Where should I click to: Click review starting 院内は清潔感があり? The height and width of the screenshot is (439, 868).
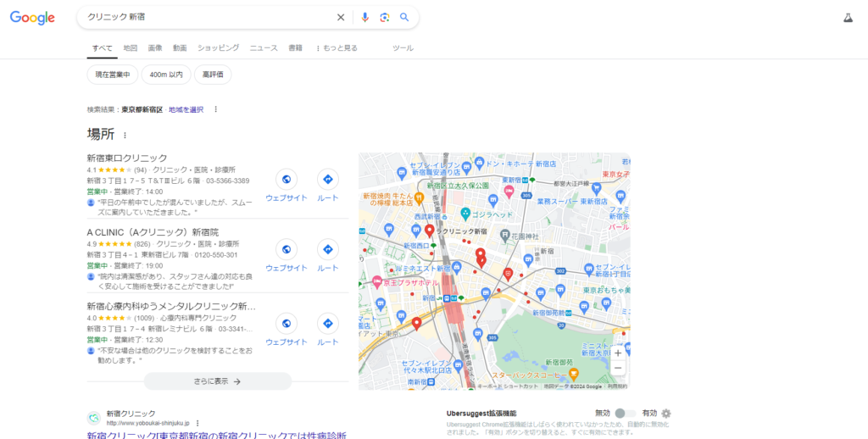pyautogui.click(x=175, y=281)
